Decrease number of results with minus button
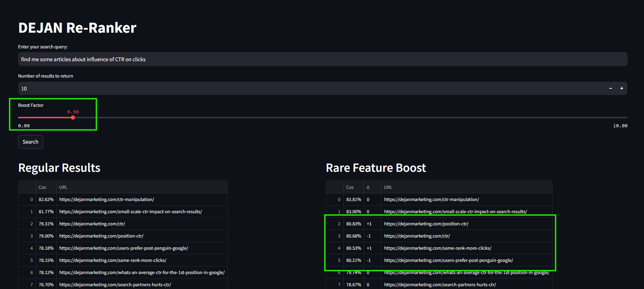The width and height of the screenshot is (644, 289). (611, 89)
